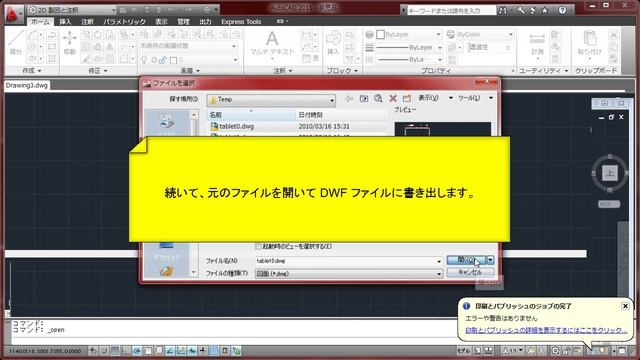The height and width of the screenshot is (360, 640).
Task: Click the Insert block (挿入) icon
Action: 333,43
